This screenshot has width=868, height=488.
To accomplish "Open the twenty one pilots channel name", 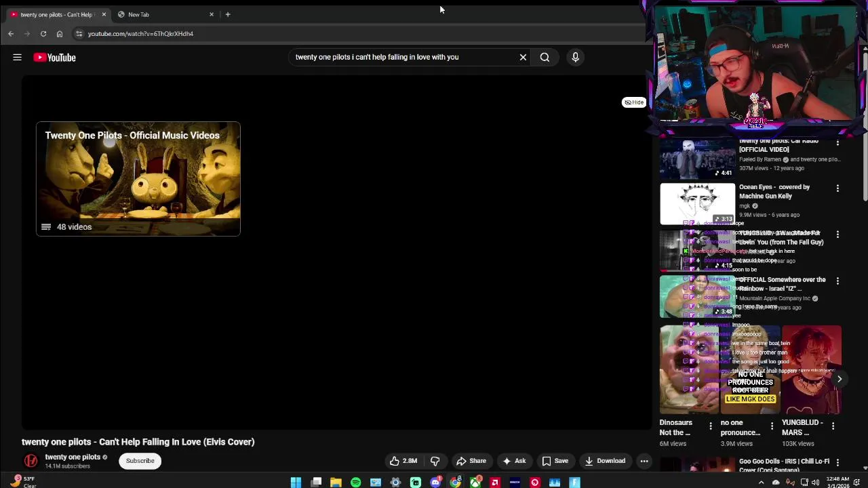I will coord(73,457).
